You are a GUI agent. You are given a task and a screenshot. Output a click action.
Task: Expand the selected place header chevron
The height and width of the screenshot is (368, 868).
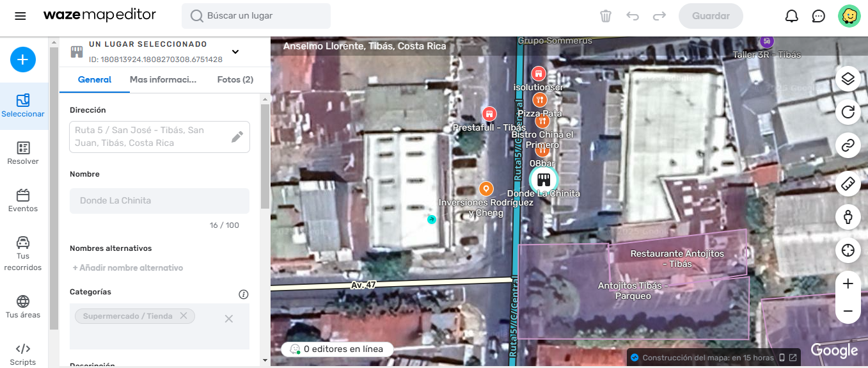click(x=235, y=52)
